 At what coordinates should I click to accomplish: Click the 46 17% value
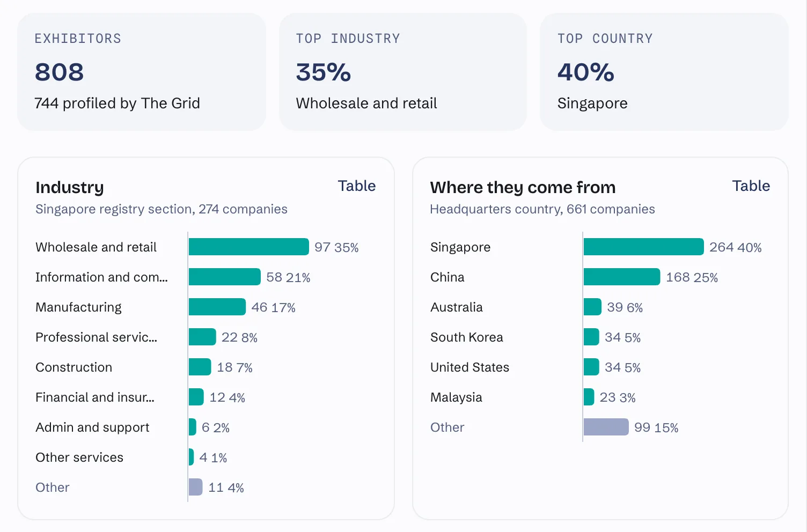(x=273, y=307)
